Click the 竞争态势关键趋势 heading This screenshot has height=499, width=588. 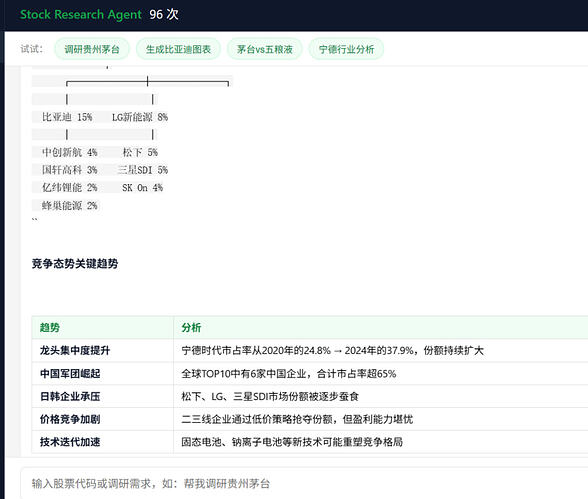[x=75, y=264]
